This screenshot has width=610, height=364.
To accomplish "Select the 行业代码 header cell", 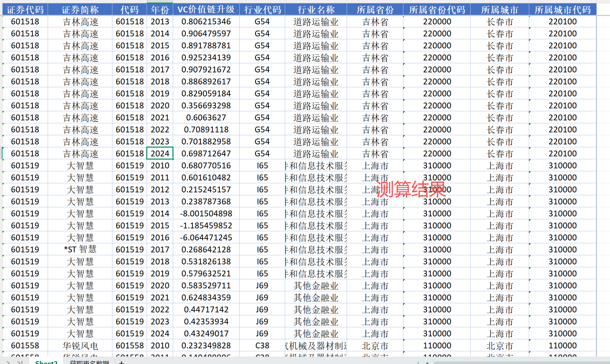I will [x=262, y=10].
